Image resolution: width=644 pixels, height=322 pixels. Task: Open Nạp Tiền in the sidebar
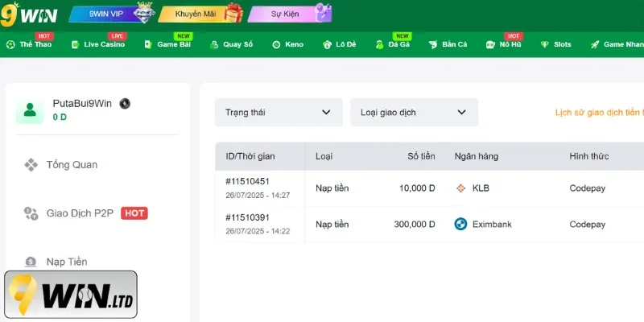(67, 262)
